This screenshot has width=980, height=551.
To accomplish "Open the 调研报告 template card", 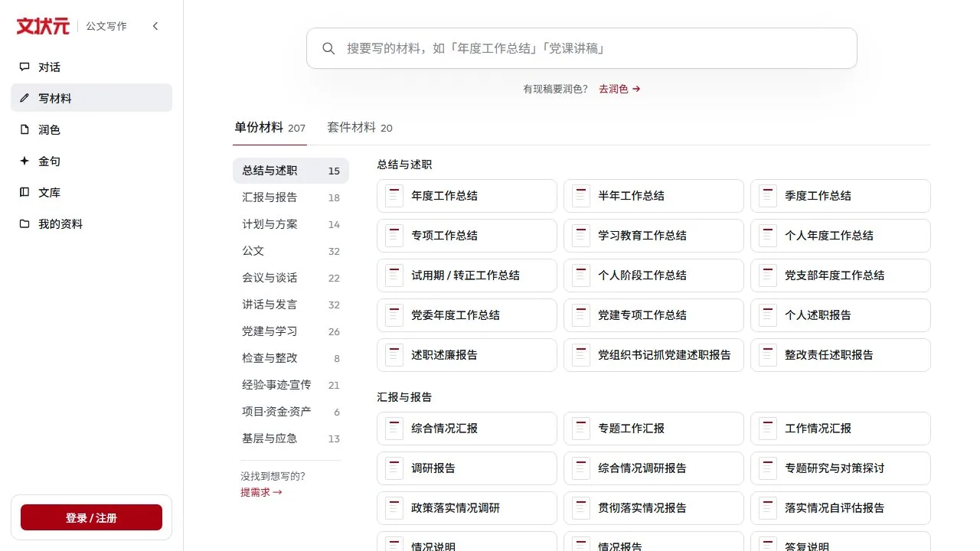I will click(x=467, y=468).
